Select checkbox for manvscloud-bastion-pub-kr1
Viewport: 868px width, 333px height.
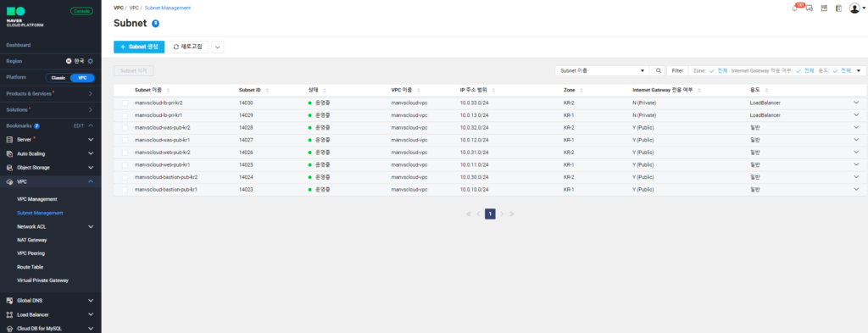125,190
